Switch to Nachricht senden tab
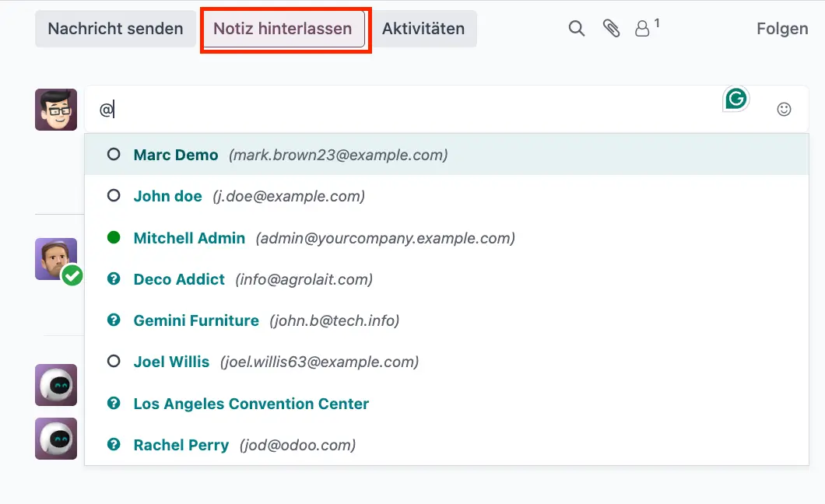The width and height of the screenshot is (825, 504). click(115, 29)
